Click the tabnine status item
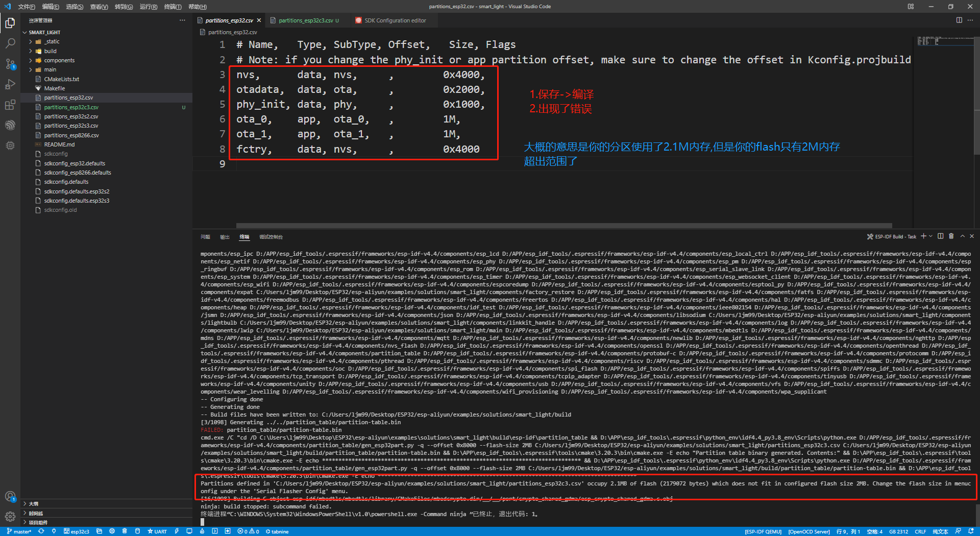 (x=277, y=531)
